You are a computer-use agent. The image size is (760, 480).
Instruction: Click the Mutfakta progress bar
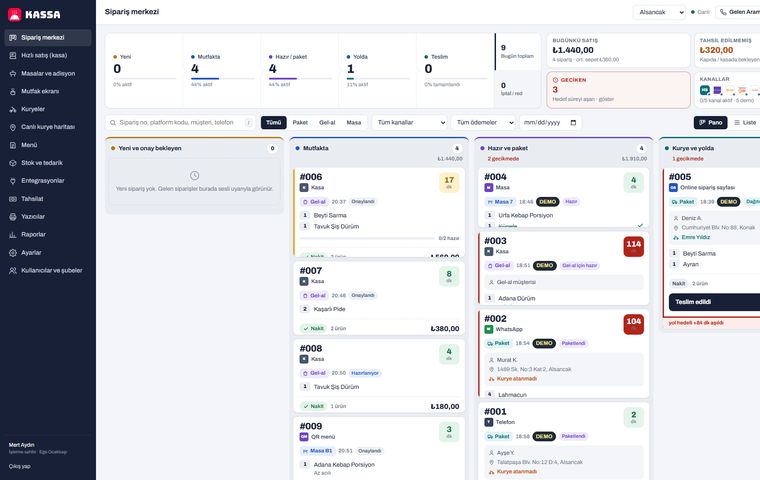[222, 79]
